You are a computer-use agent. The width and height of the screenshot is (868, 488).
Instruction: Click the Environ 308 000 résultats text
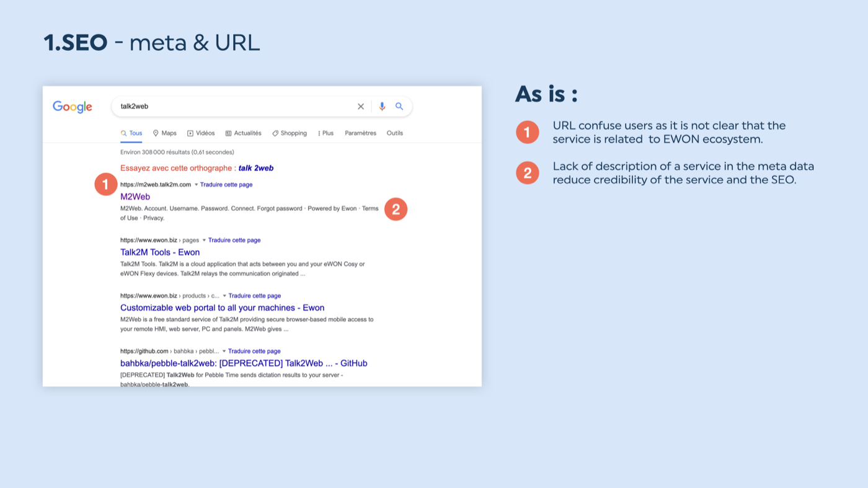pos(177,152)
